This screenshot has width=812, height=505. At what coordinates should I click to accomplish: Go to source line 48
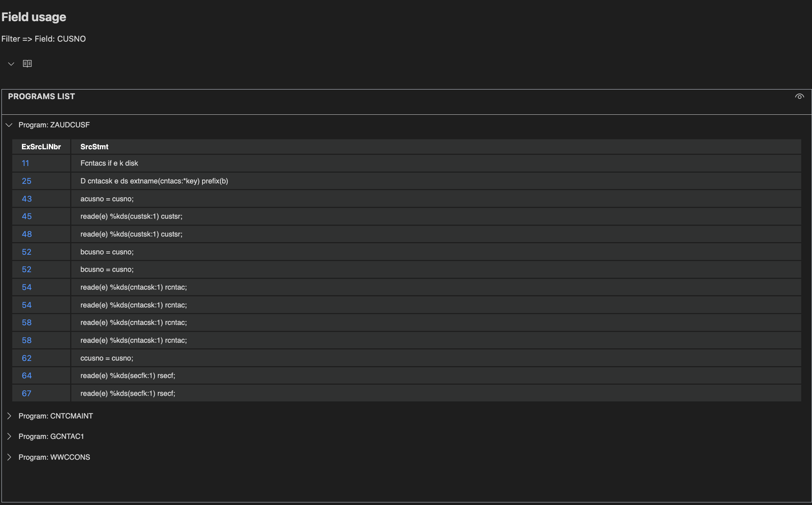point(26,234)
